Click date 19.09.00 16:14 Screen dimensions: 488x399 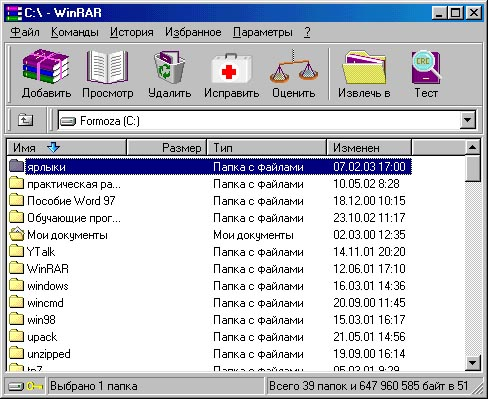[x=369, y=354]
